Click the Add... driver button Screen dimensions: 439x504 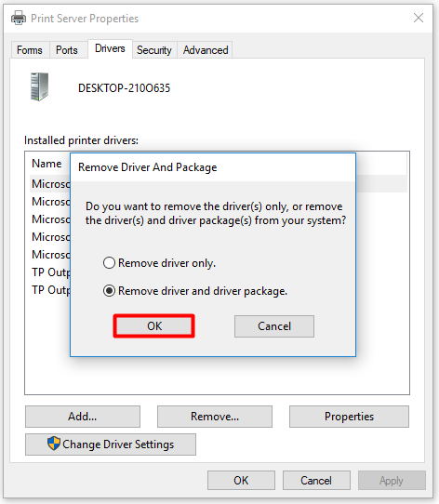(83, 417)
